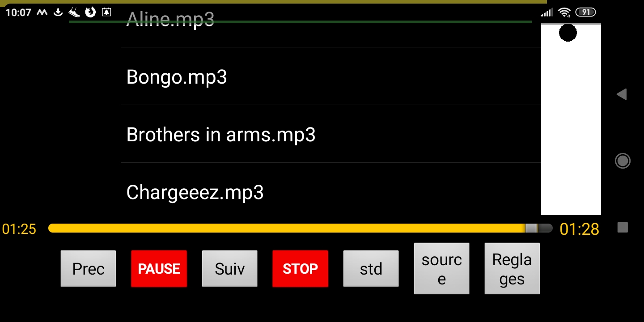
Task: Tap the Wi-Fi status icon
Action: click(x=564, y=12)
